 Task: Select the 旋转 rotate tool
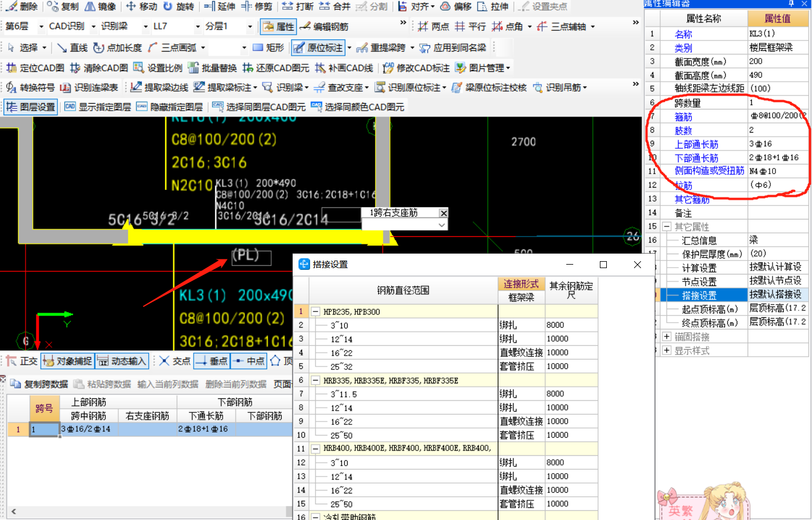179,6
